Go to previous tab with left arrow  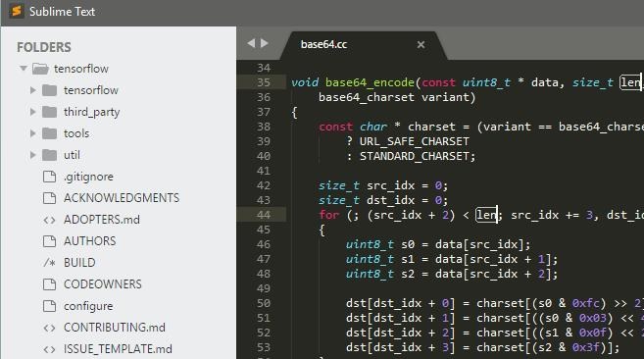click(x=251, y=43)
